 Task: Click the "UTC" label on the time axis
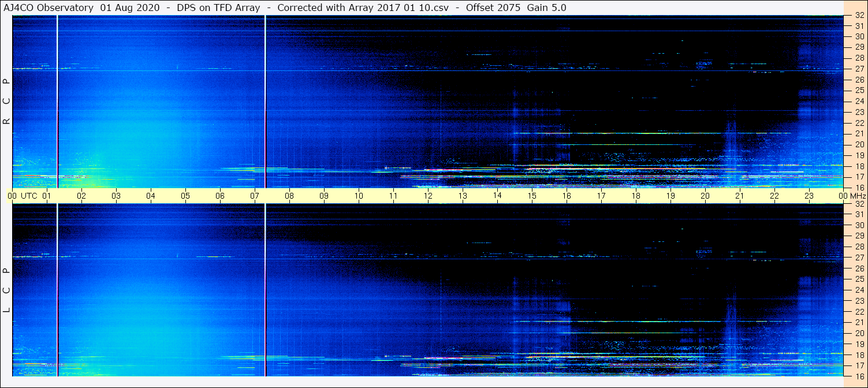(29, 196)
